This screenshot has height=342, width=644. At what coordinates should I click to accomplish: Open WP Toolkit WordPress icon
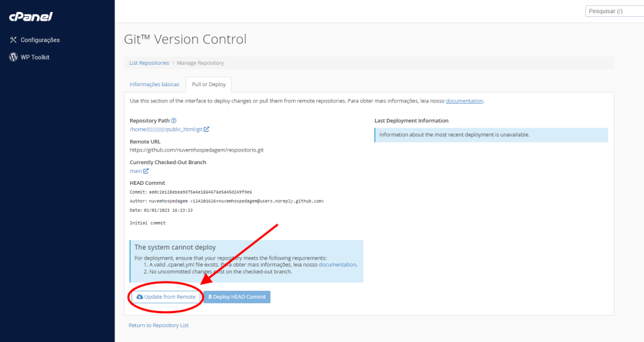tap(13, 57)
